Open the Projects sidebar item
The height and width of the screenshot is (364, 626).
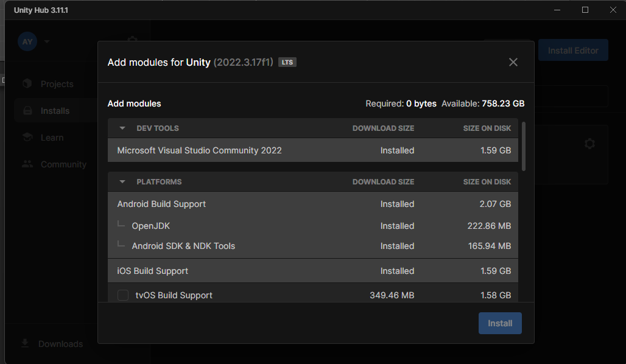pyautogui.click(x=57, y=84)
